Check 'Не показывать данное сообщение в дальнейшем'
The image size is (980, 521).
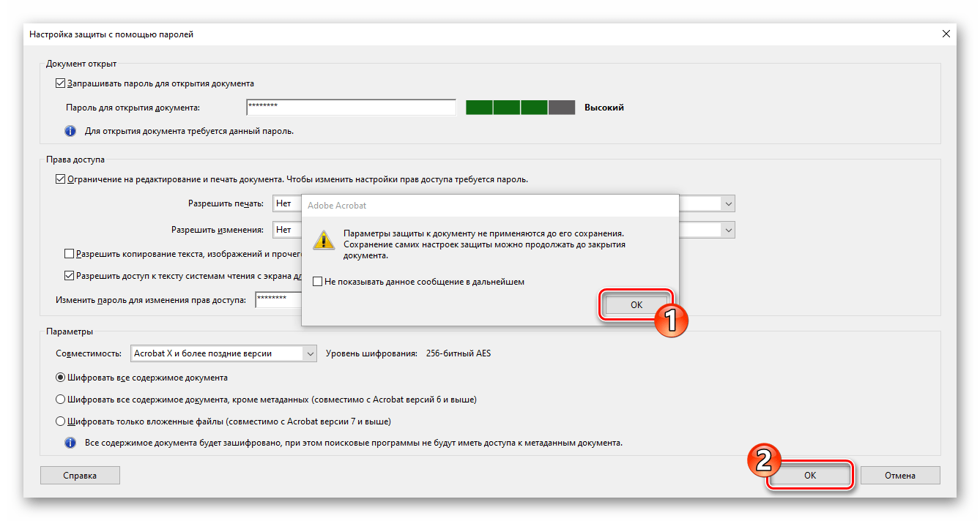pos(317,281)
